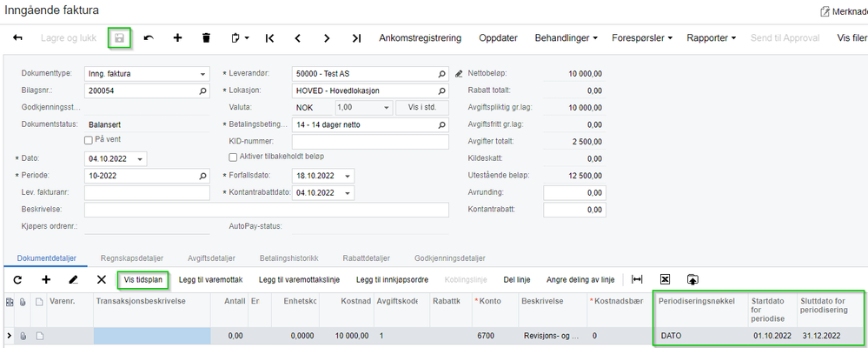Open the Dato date picker dropdown
868x348 pixels.
coord(140,159)
